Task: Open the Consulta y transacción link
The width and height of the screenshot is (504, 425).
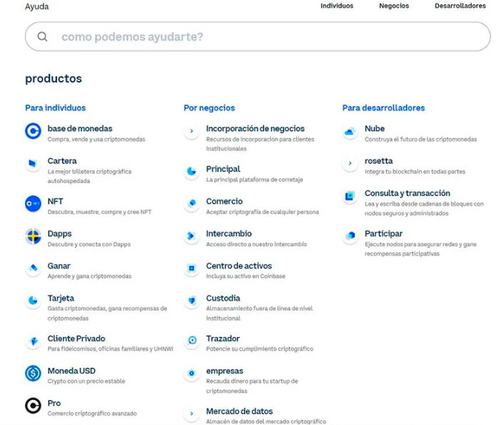Action: (407, 193)
